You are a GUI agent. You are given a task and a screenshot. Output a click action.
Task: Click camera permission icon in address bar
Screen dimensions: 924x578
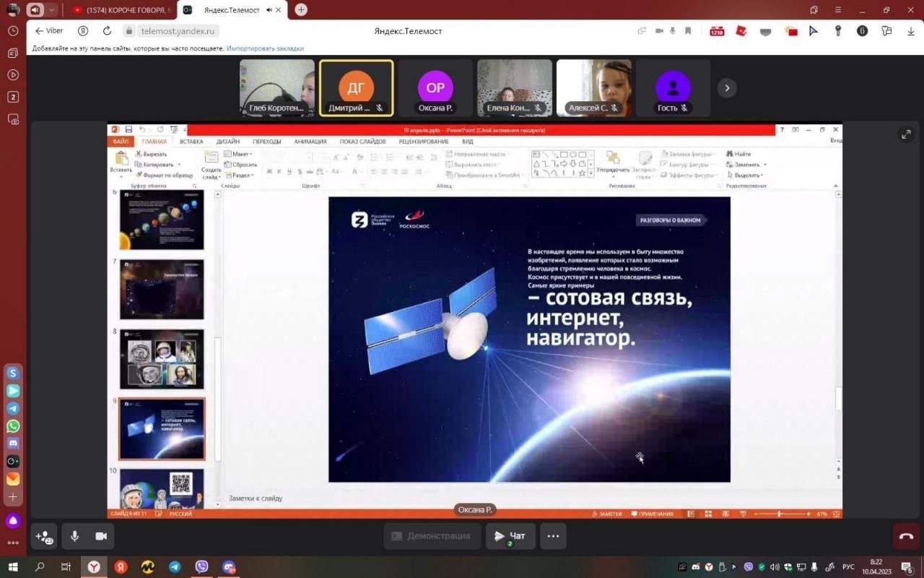[658, 31]
